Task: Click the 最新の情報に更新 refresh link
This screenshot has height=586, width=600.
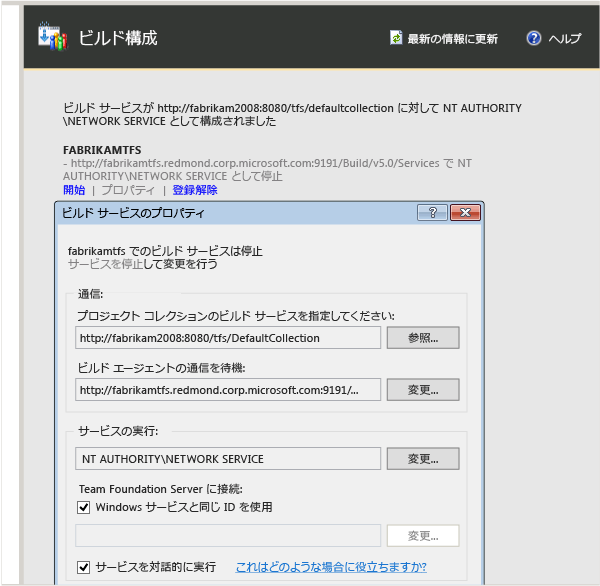Action: pyautogui.click(x=452, y=39)
